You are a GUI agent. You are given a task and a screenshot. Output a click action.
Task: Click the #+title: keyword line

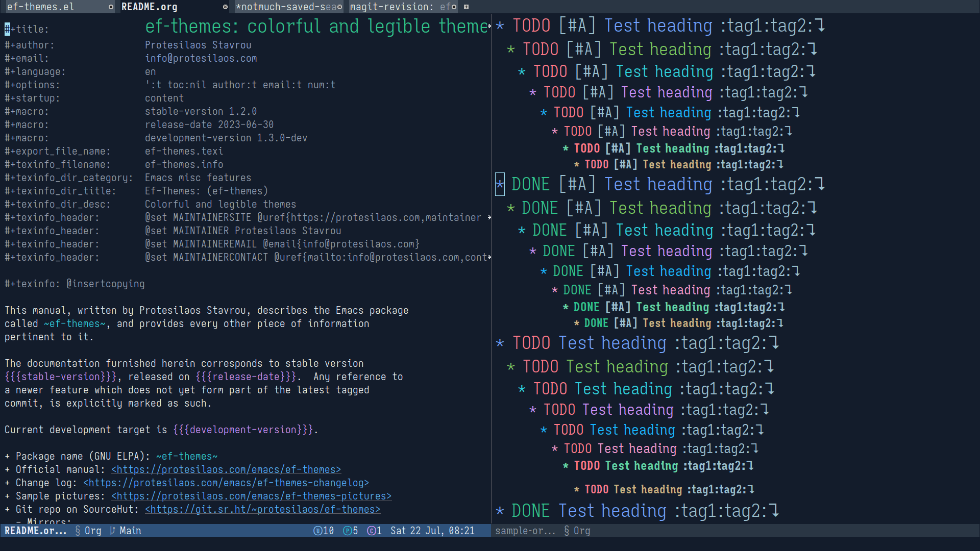pyautogui.click(x=27, y=29)
